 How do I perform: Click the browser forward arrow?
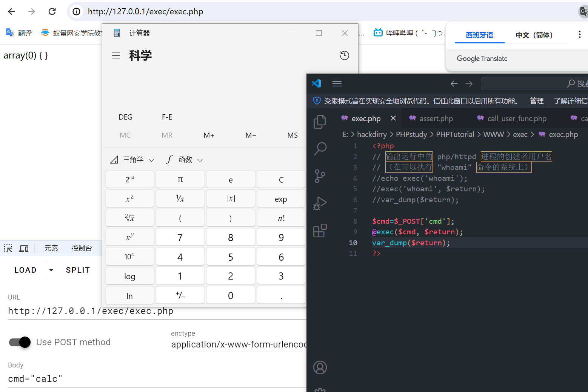(32, 11)
